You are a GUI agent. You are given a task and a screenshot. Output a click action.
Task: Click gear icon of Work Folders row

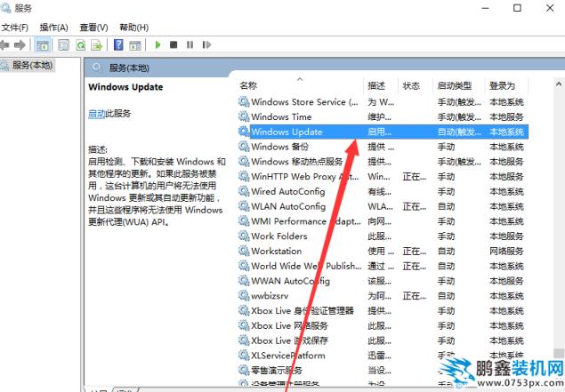(x=244, y=236)
